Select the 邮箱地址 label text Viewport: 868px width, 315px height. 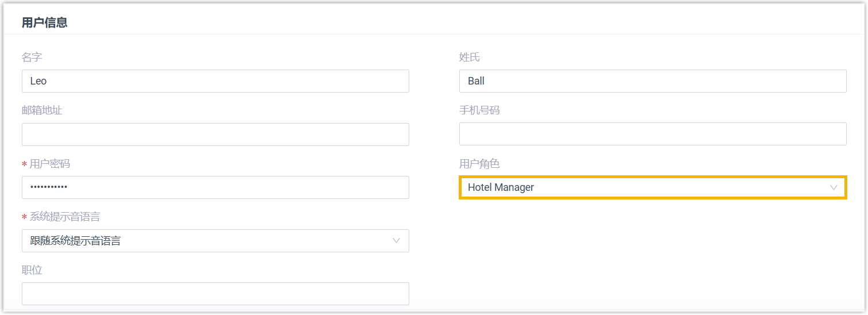pos(42,110)
